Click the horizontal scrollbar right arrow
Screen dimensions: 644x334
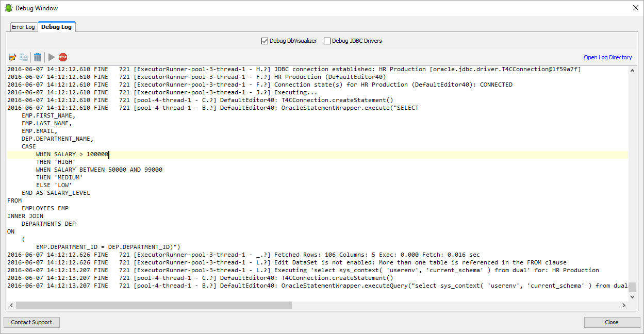(624, 305)
